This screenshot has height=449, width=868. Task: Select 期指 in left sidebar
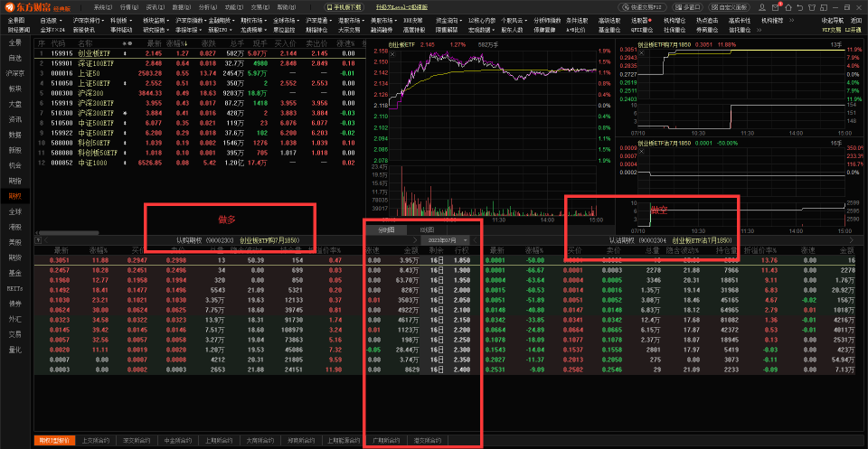click(15, 181)
